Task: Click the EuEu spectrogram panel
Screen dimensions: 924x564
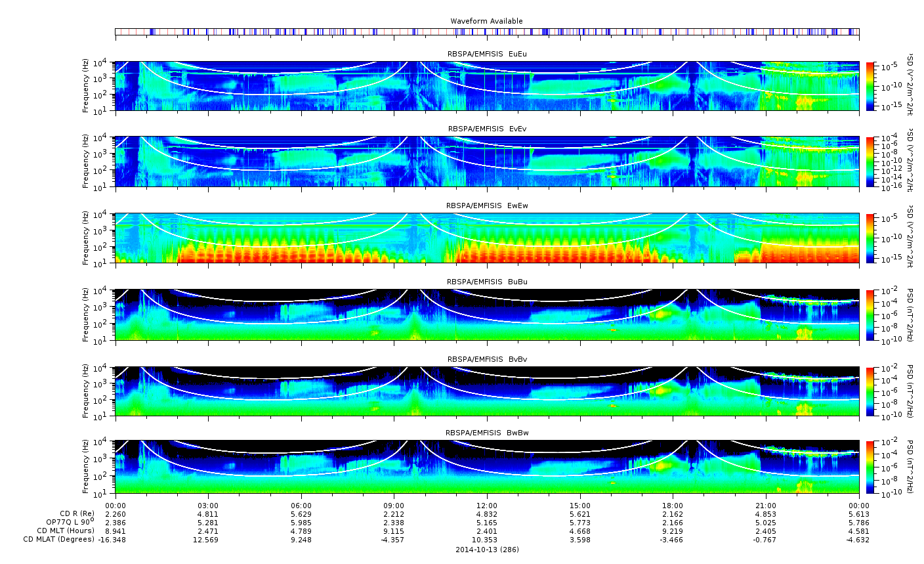Action: (x=487, y=86)
